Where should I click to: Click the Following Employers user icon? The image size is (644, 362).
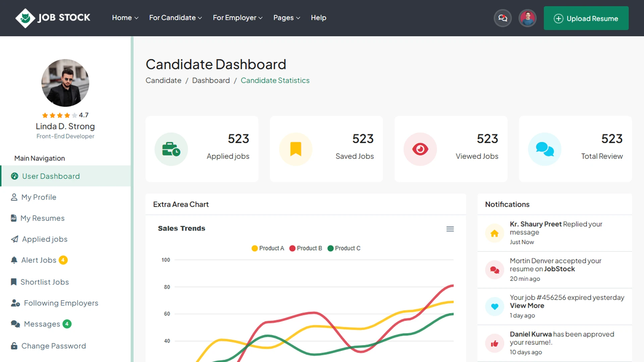(x=15, y=303)
